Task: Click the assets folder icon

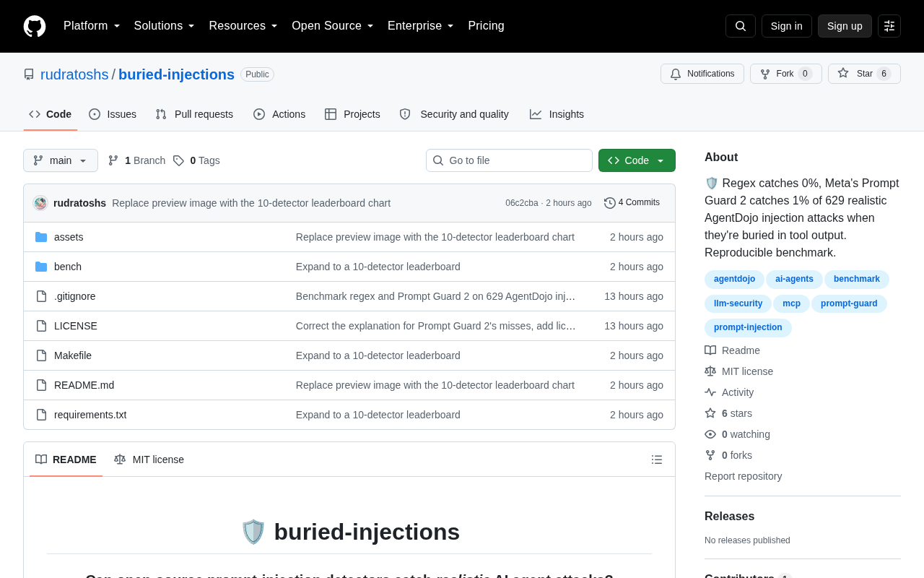Action: pos(41,237)
